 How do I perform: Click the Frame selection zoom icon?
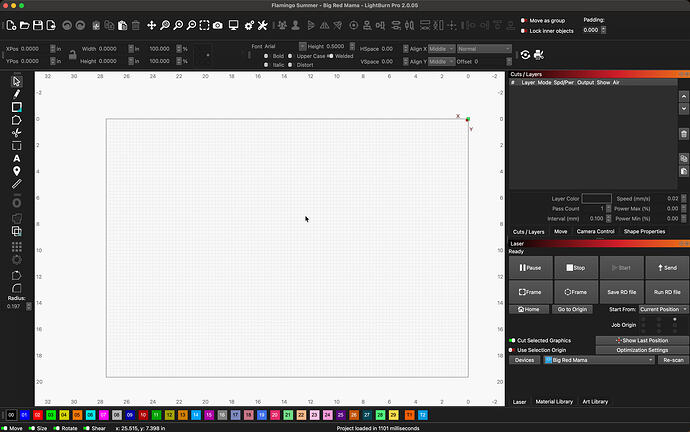(x=204, y=26)
